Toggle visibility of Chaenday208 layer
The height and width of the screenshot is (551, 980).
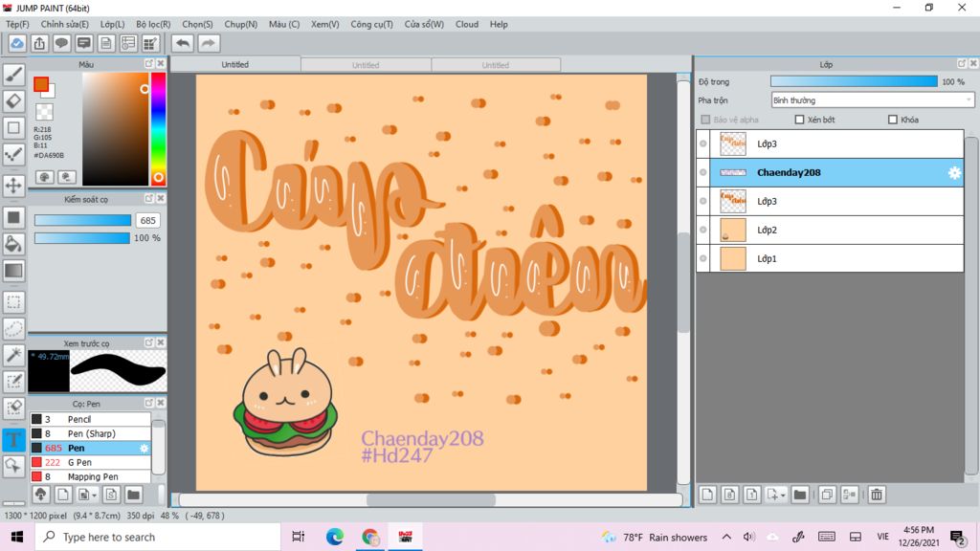(x=703, y=172)
